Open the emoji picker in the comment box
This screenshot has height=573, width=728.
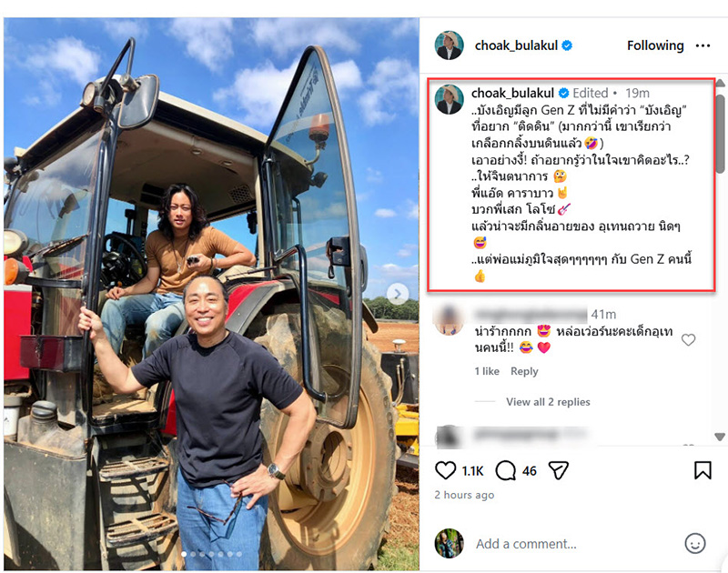pos(694,544)
